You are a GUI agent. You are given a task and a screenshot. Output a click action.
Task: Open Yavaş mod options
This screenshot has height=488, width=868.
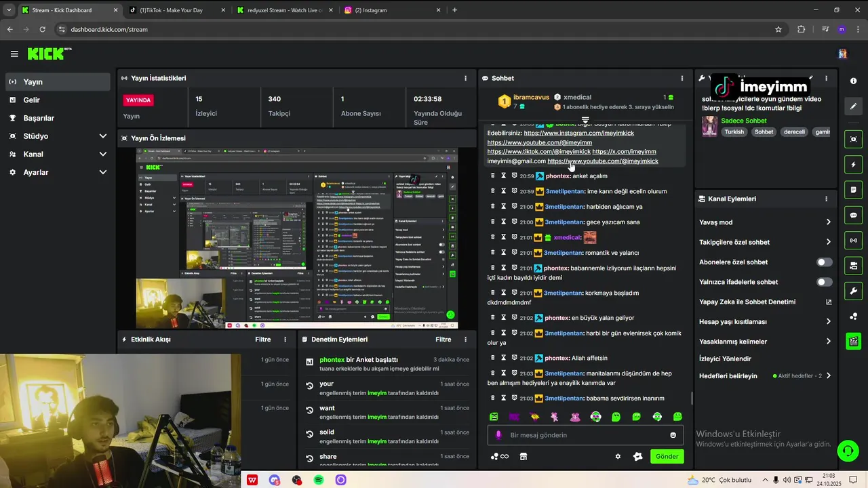click(765, 222)
